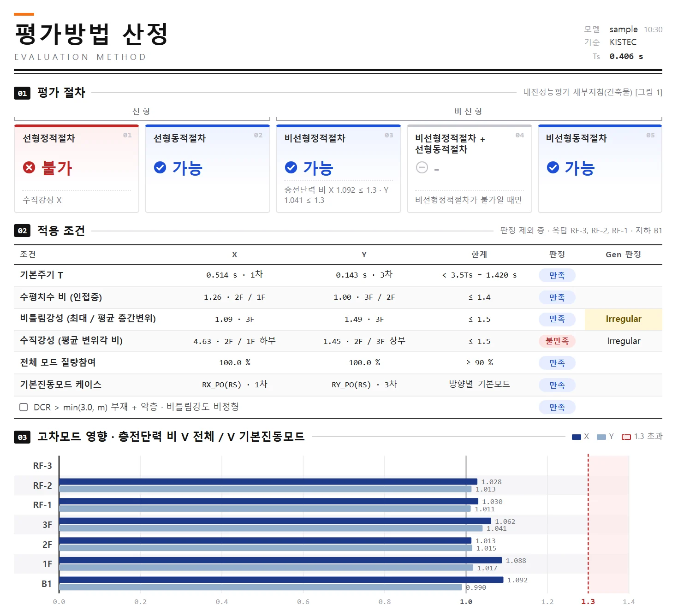
Task: Click the 3F X bar labeled 1.062
Action: pos(275,521)
